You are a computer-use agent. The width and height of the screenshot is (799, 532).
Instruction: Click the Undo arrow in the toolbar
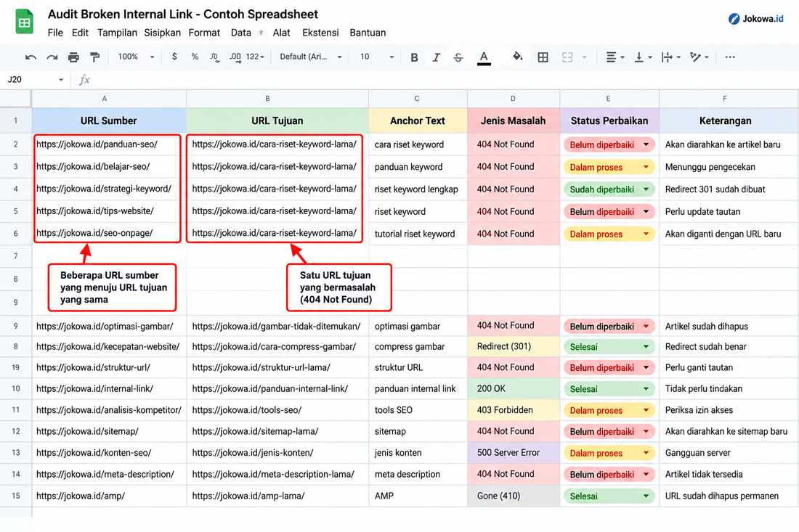click(x=31, y=57)
